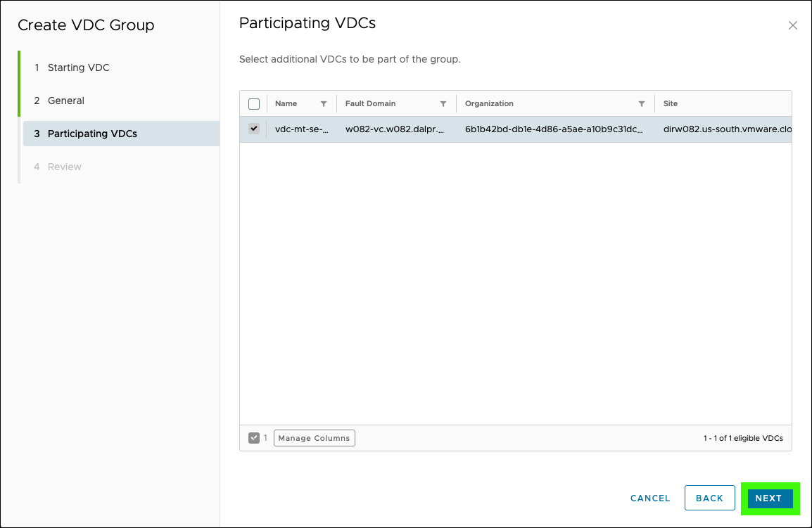
Task: Select step 3 Participating VDCs
Action: point(121,134)
